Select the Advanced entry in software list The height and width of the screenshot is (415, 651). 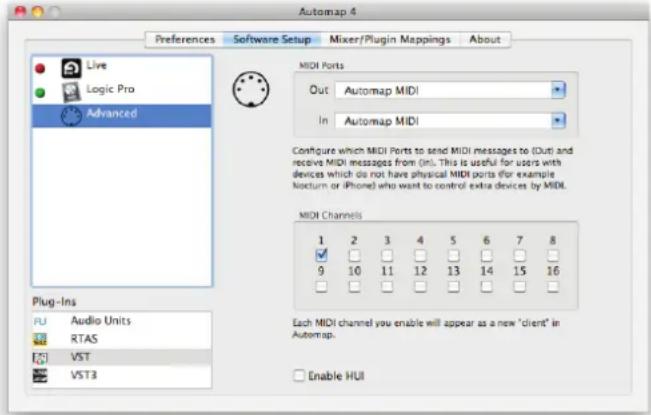[122, 116]
